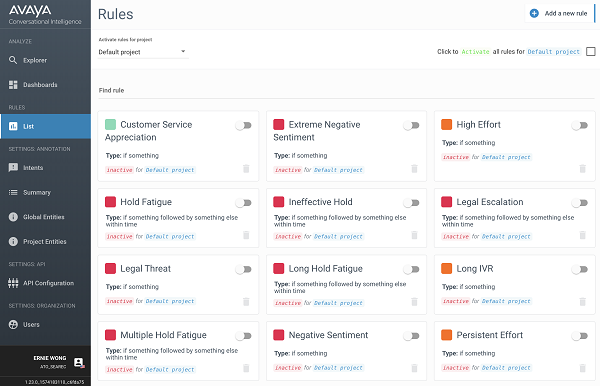Image resolution: width=600 pixels, height=386 pixels.
Task: Check the Activate all rules checkbox
Action: coord(591,51)
